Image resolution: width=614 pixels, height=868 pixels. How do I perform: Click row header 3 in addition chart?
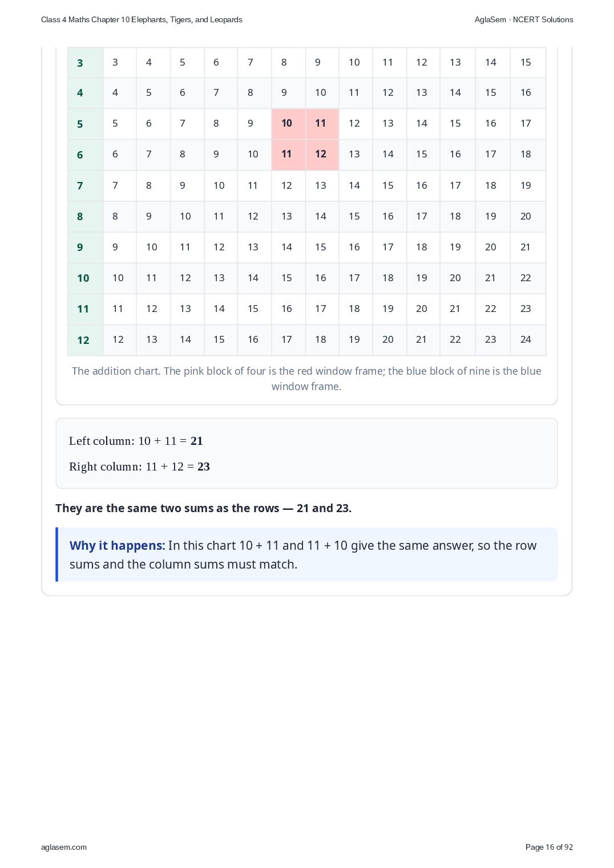[x=85, y=63]
